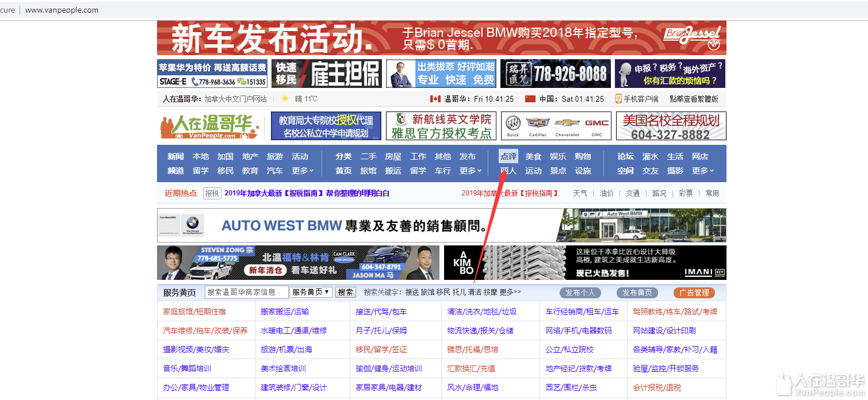Click the 按摩 search keyword

point(490,292)
